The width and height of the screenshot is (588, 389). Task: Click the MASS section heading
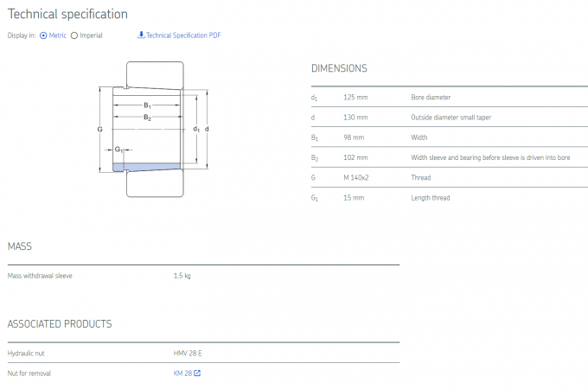[20, 246]
